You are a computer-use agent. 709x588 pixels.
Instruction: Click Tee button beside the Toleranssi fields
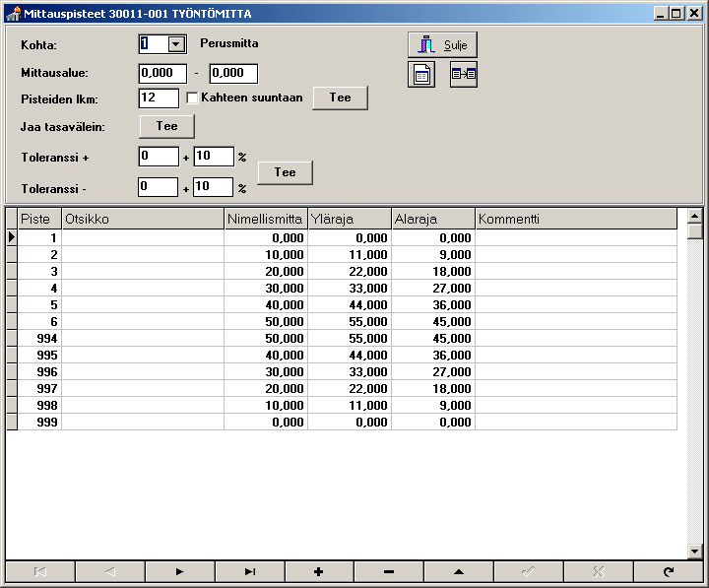(x=285, y=172)
